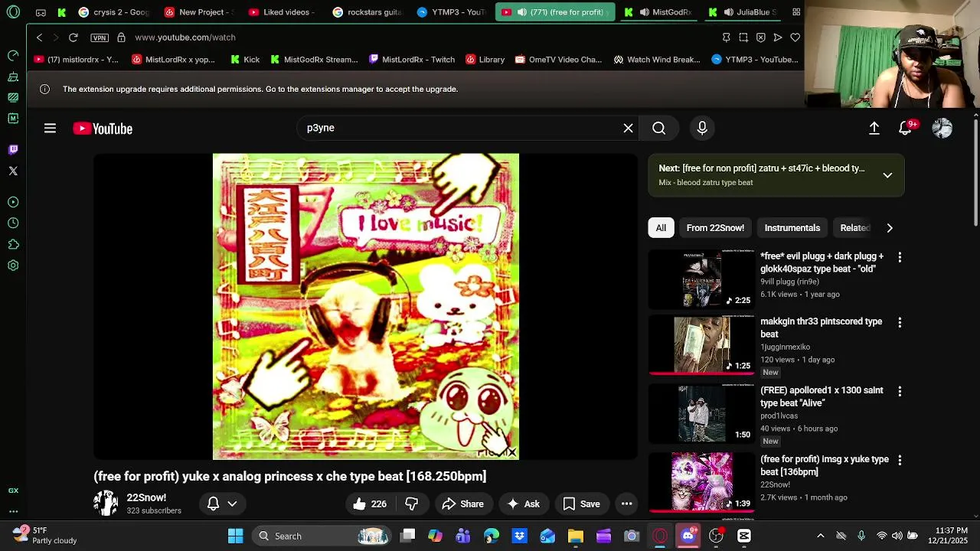This screenshot has height=551, width=980.
Task: Show hidden system tray icons chevron
Action: 820,536
